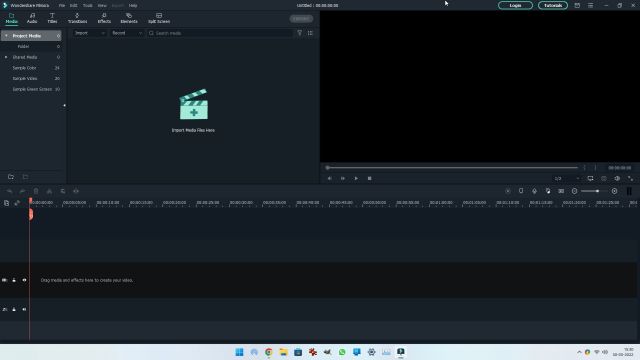Open the Titles panel icon
This screenshot has width=640, height=360.
pos(52,18)
